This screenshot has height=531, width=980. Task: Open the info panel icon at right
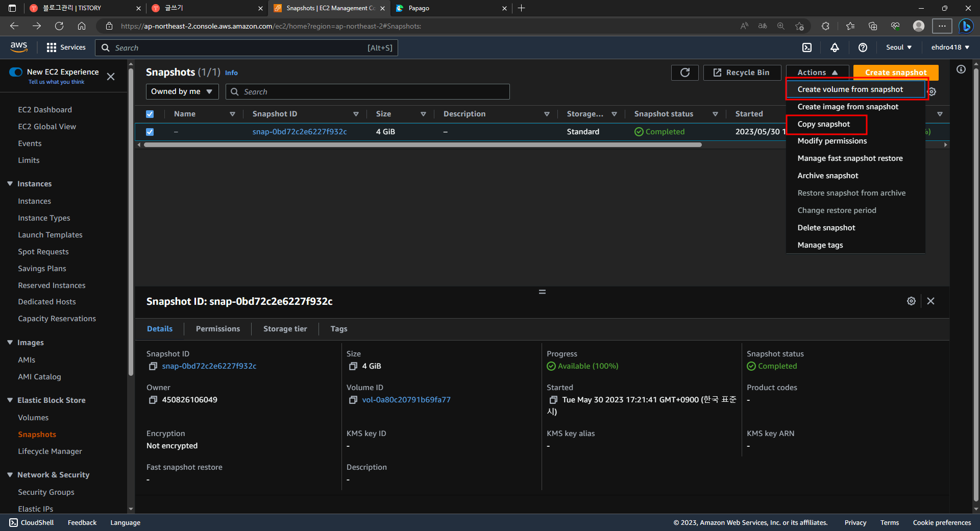[x=961, y=69]
